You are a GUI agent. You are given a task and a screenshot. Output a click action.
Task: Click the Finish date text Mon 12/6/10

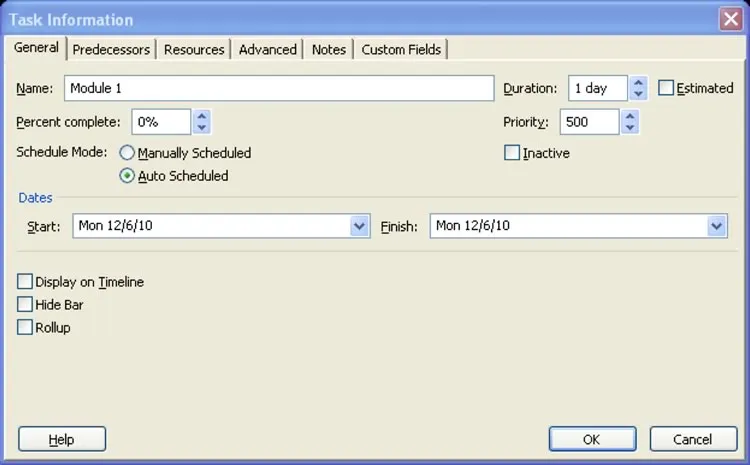coord(473,225)
